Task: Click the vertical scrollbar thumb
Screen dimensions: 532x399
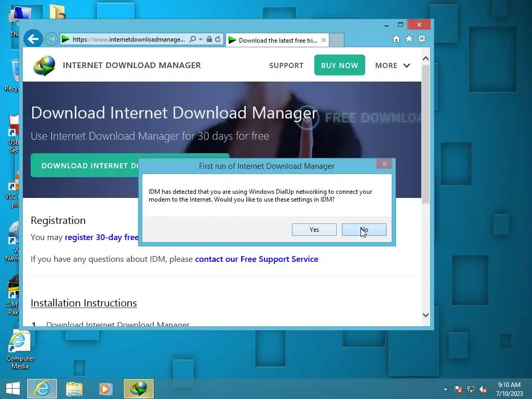Action: click(426, 134)
